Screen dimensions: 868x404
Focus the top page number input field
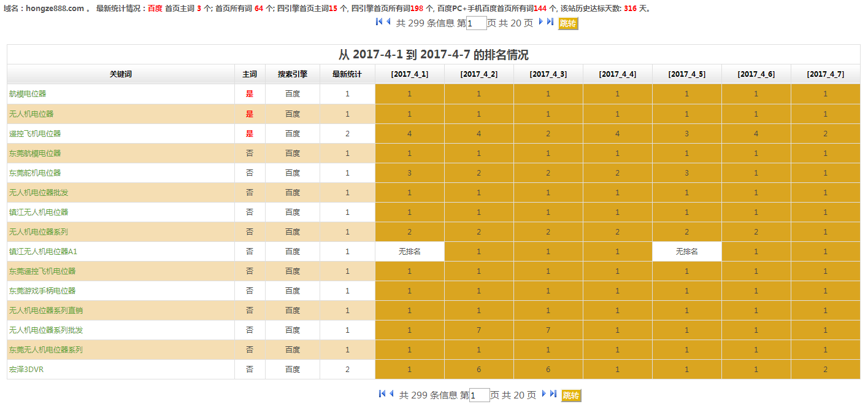(477, 23)
